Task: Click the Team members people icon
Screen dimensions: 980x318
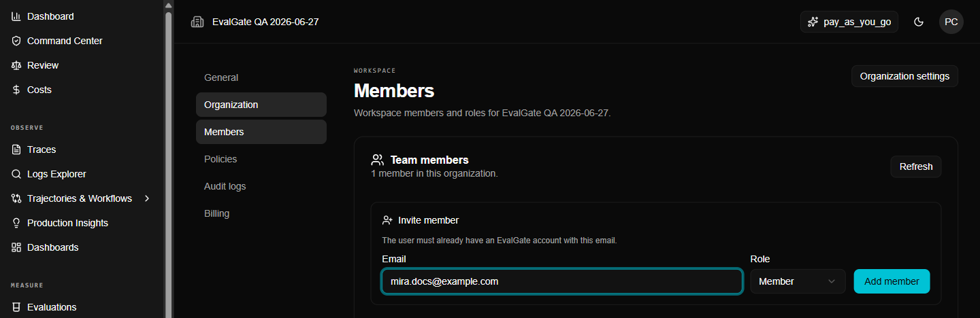Action: coord(377,160)
